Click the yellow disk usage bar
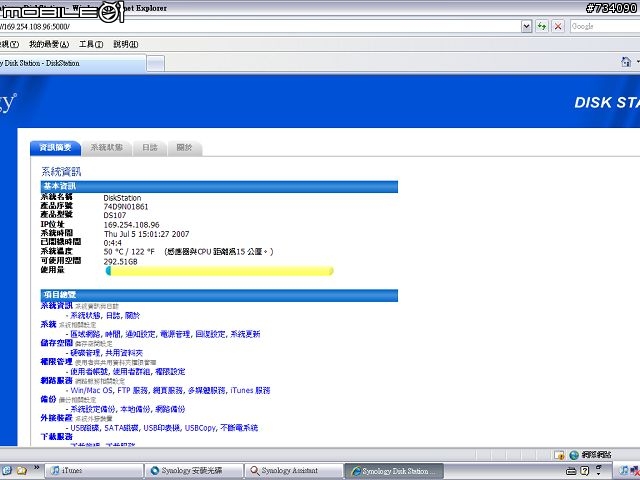The width and height of the screenshot is (640, 480). (220, 271)
